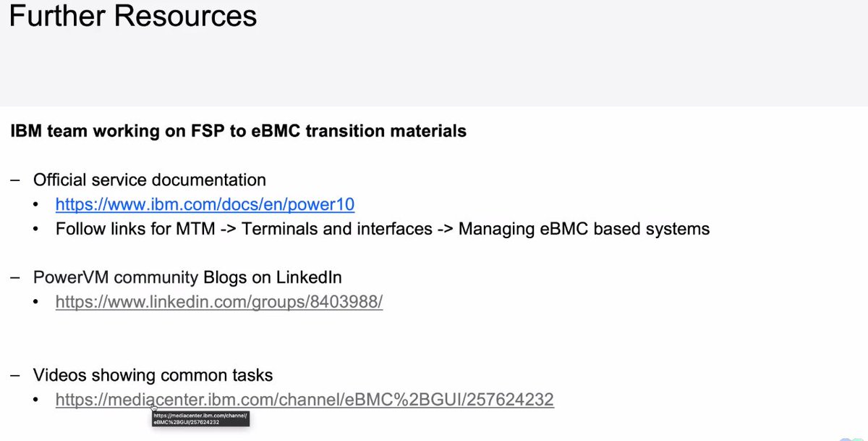Viewport: 868px width, 441px height.
Task: Click the Videos showing common tasks line
Action: point(153,375)
